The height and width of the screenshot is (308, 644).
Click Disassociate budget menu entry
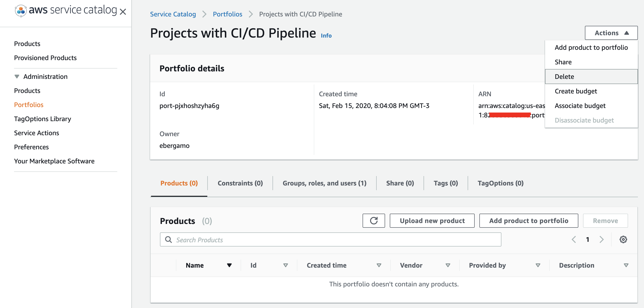pyautogui.click(x=591, y=120)
